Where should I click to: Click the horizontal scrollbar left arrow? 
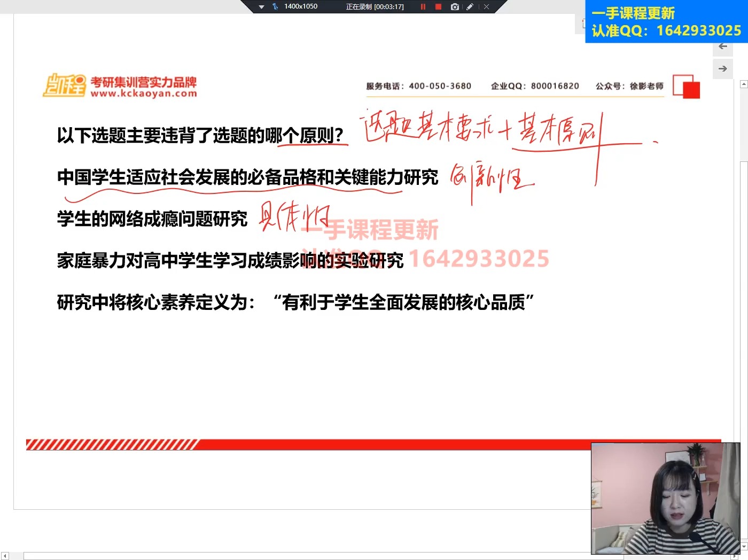(5, 556)
